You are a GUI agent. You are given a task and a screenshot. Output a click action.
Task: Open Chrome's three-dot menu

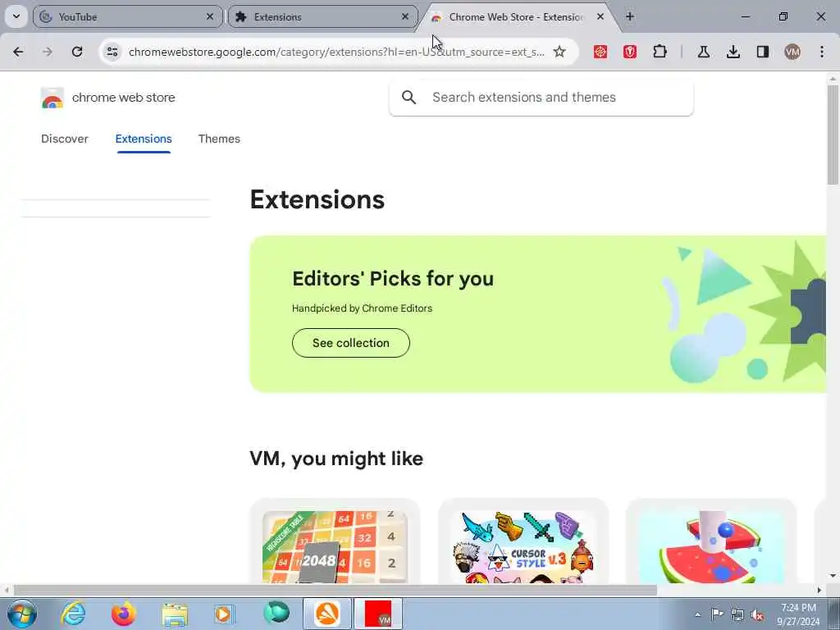(822, 52)
